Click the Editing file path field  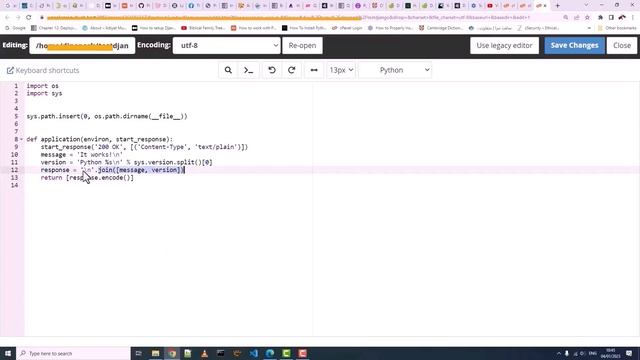coord(82,45)
